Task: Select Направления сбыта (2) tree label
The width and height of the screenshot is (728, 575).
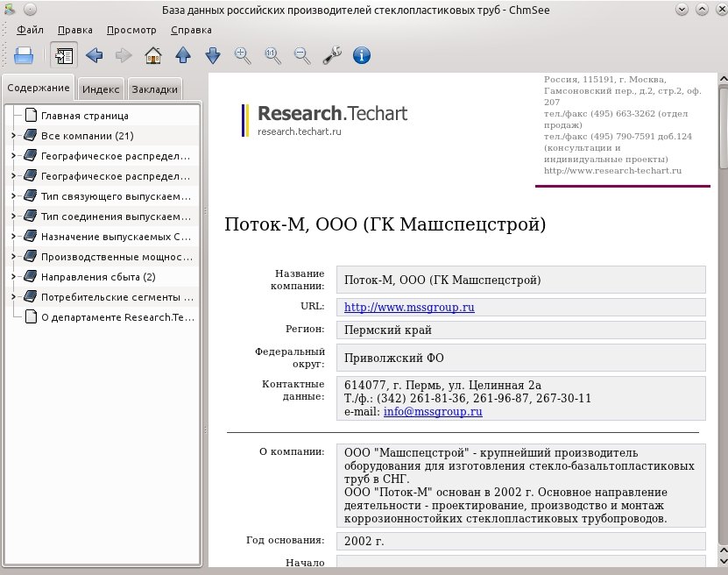Action: (98, 277)
